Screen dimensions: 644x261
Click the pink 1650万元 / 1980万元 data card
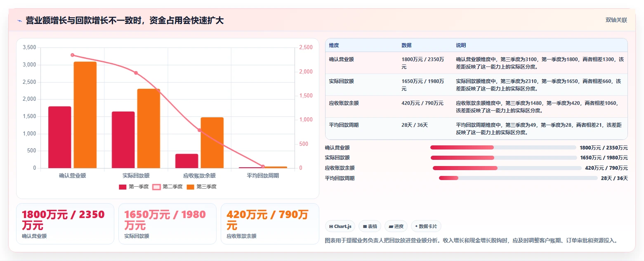[167, 224]
